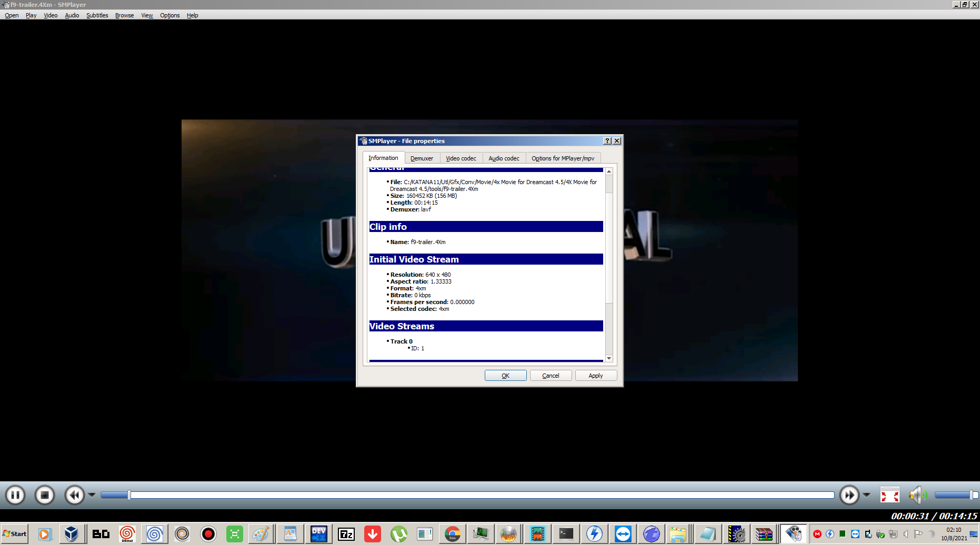Click the dialog's help question-mark button
Screen dimensions: 980x545
[x=607, y=141]
